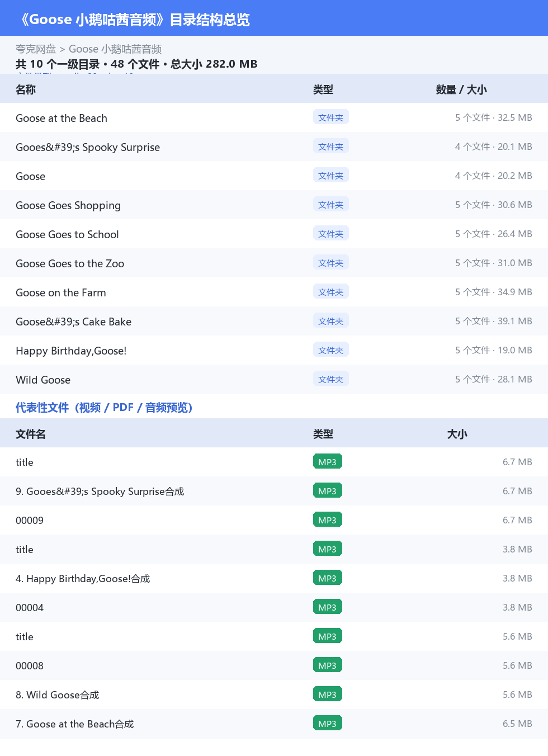The height and width of the screenshot is (756, 548).
Task: Click the 文件名 column header
Action: coord(31,434)
